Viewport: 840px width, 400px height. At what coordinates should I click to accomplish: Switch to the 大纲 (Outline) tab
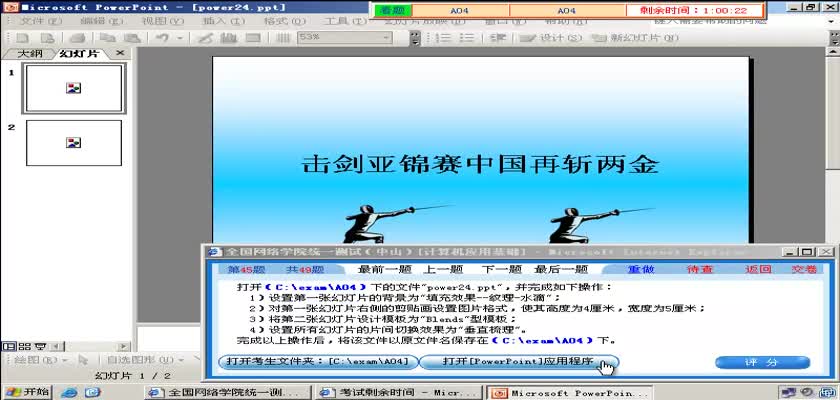[x=29, y=54]
